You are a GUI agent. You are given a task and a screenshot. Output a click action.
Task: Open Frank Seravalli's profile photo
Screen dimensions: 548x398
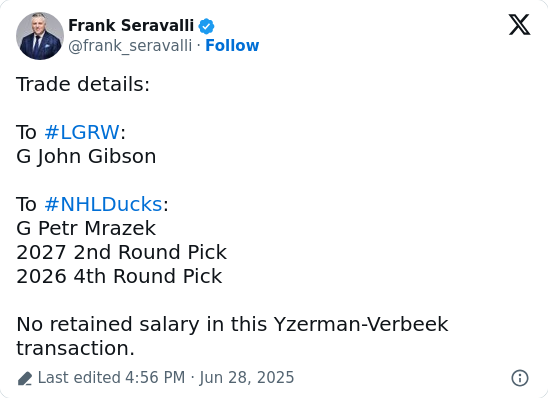click(x=40, y=36)
